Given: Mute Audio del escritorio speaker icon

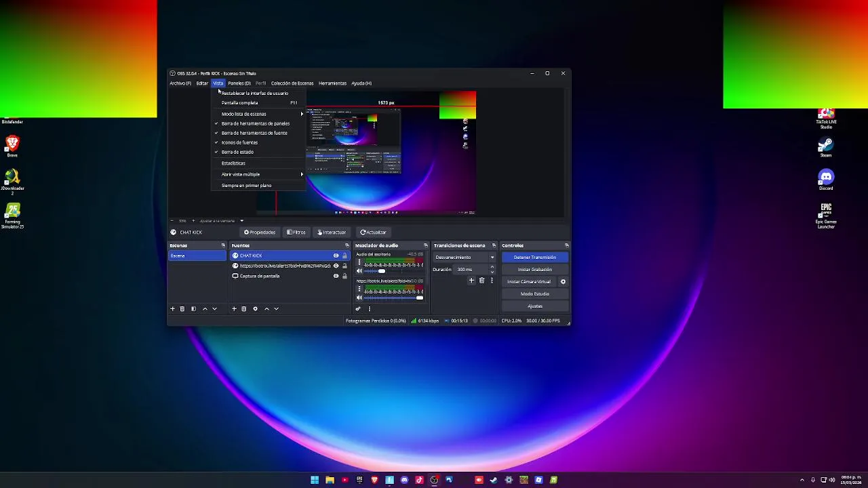Looking at the screenshot, I should (359, 270).
